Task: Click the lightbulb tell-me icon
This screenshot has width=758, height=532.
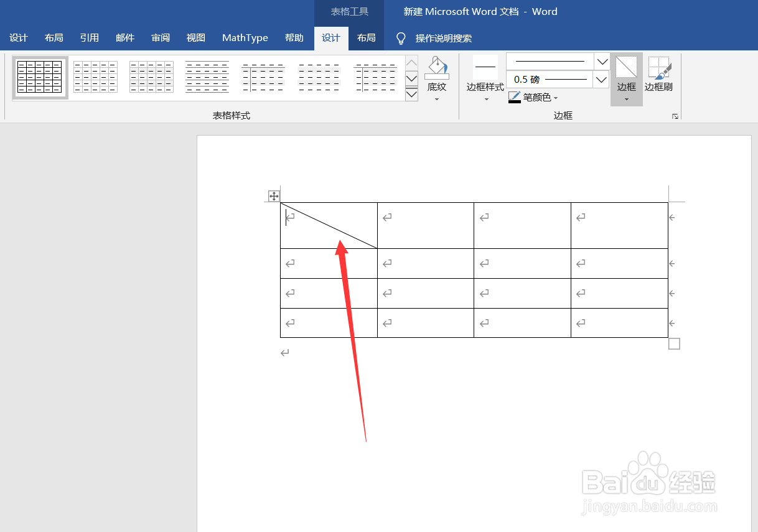Action: pos(401,39)
